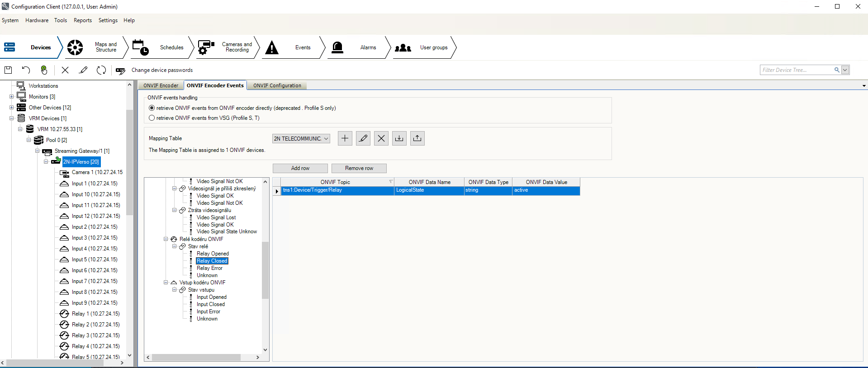This screenshot has height=368, width=868.
Task: Collapse the 2N-IPVerso device node
Action: coord(46,162)
